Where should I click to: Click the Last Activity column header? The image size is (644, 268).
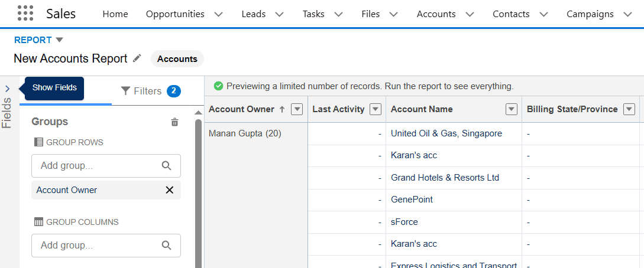pos(338,109)
